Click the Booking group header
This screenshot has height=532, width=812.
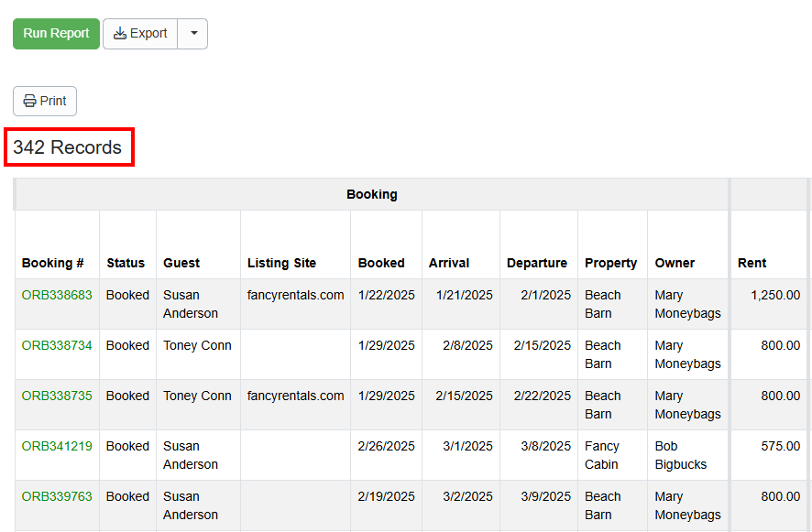pos(372,195)
